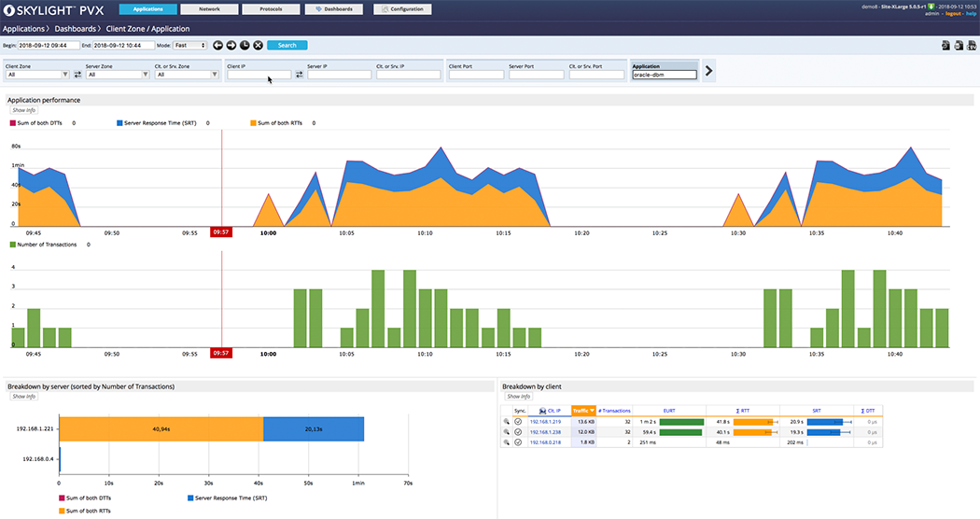Sort by # Transactions column header
980x519 pixels.
pyautogui.click(x=614, y=411)
